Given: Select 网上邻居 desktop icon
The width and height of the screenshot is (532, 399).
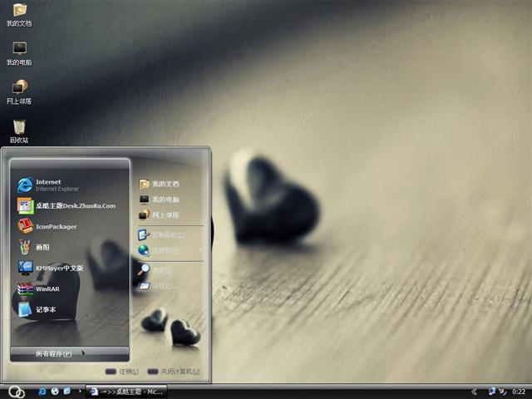Looking at the screenshot, I should tap(19, 90).
